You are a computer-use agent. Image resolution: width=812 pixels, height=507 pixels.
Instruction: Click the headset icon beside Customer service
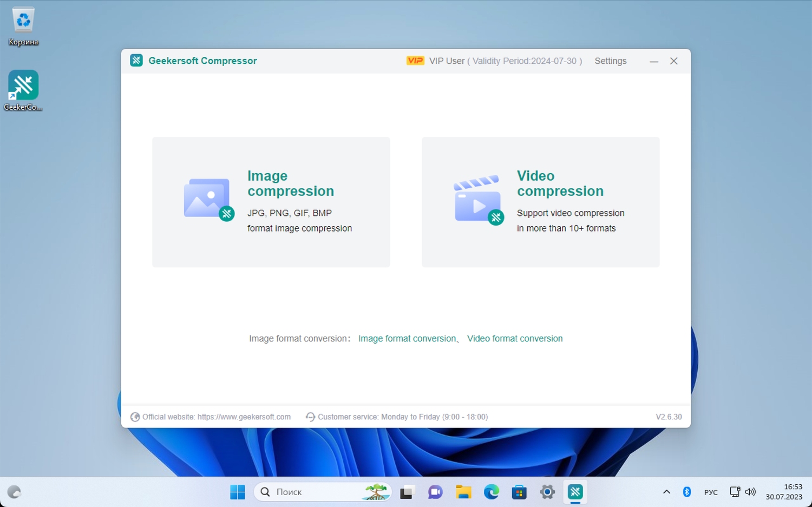[310, 417]
